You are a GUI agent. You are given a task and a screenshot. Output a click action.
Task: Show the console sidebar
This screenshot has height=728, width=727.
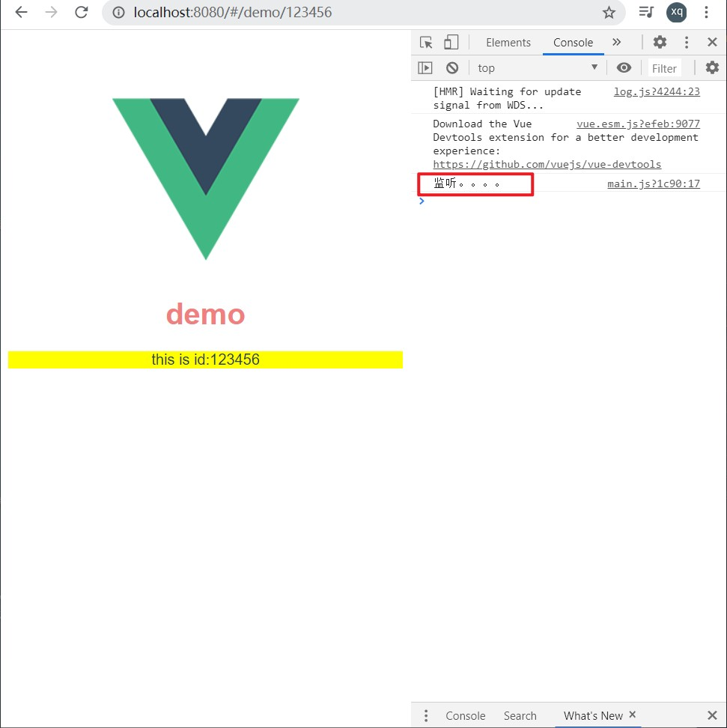(x=425, y=68)
